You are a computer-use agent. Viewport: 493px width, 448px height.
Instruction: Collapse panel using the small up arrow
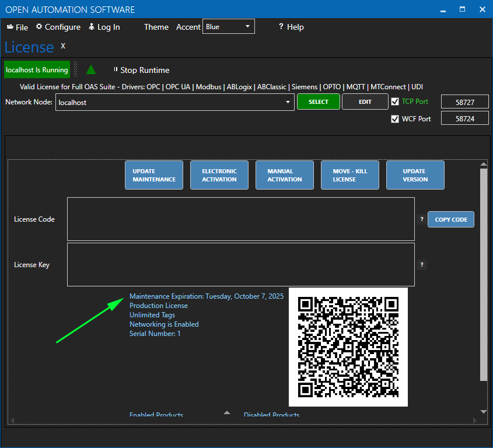click(x=227, y=413)
